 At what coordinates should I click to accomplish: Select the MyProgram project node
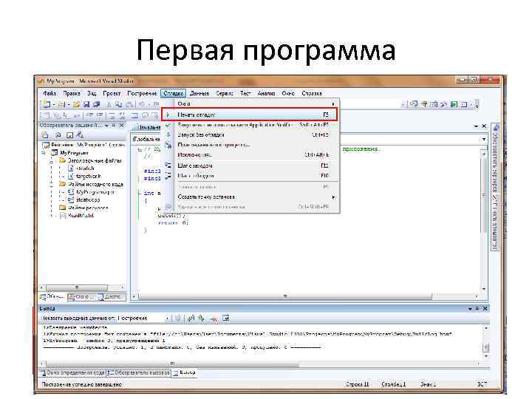(x=74, y=153)
